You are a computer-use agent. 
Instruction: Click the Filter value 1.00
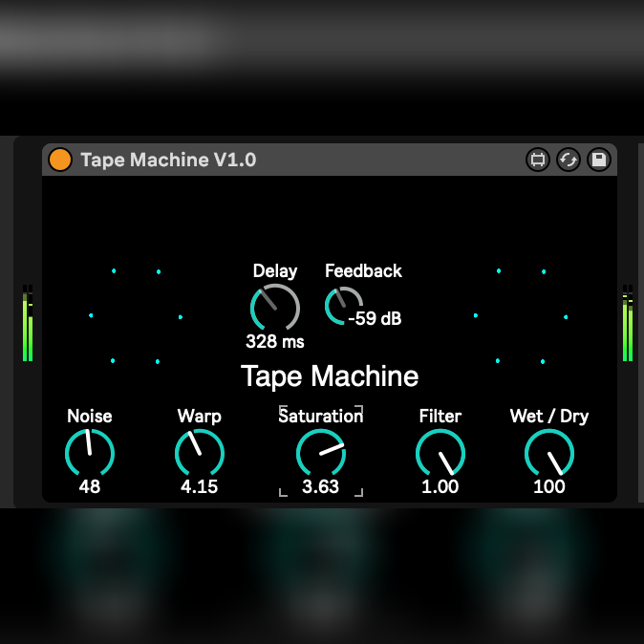(x=440, y=487)
